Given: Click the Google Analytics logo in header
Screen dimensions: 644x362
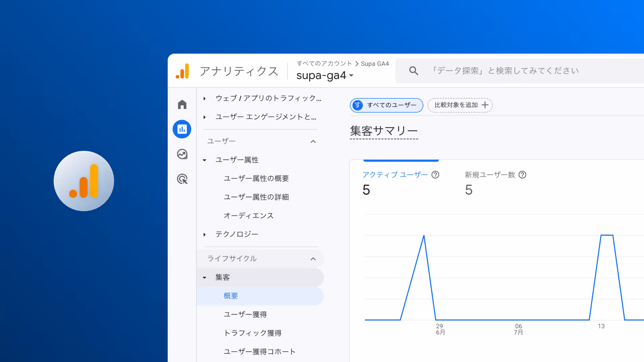Looking at the screenshot, I should [182, 71].
